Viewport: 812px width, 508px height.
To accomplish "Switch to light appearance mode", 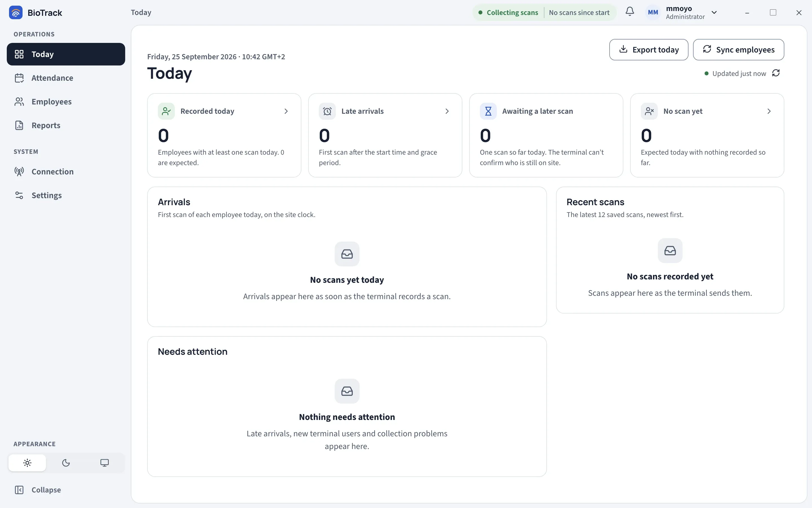I will pyautogui.click(x=27, y=463).
